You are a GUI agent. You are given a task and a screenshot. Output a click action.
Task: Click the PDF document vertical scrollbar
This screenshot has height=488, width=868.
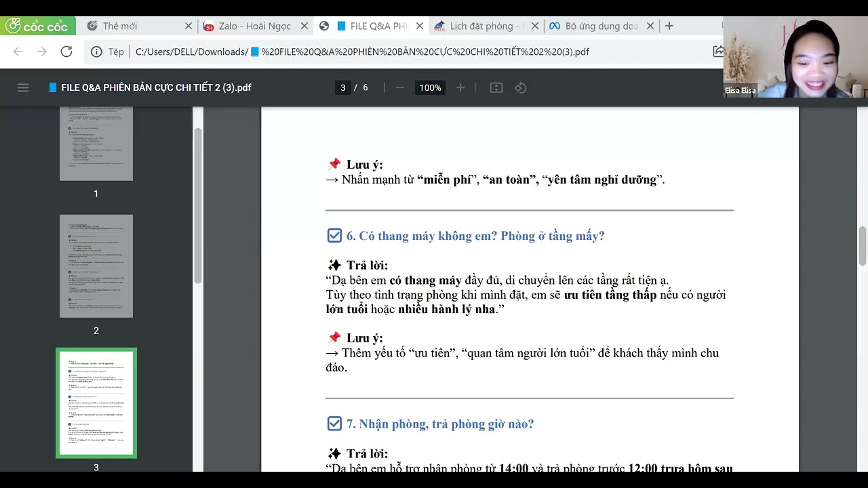(x=863, y=247)
